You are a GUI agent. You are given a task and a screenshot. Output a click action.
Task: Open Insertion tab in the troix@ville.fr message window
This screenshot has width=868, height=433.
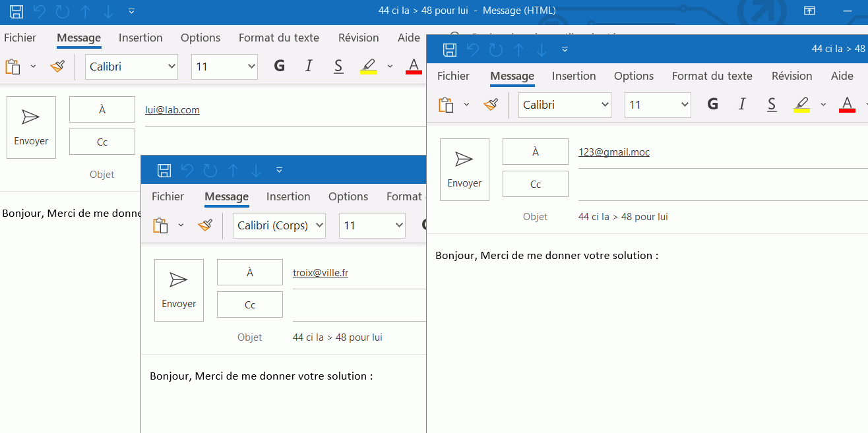coord(288,196)
